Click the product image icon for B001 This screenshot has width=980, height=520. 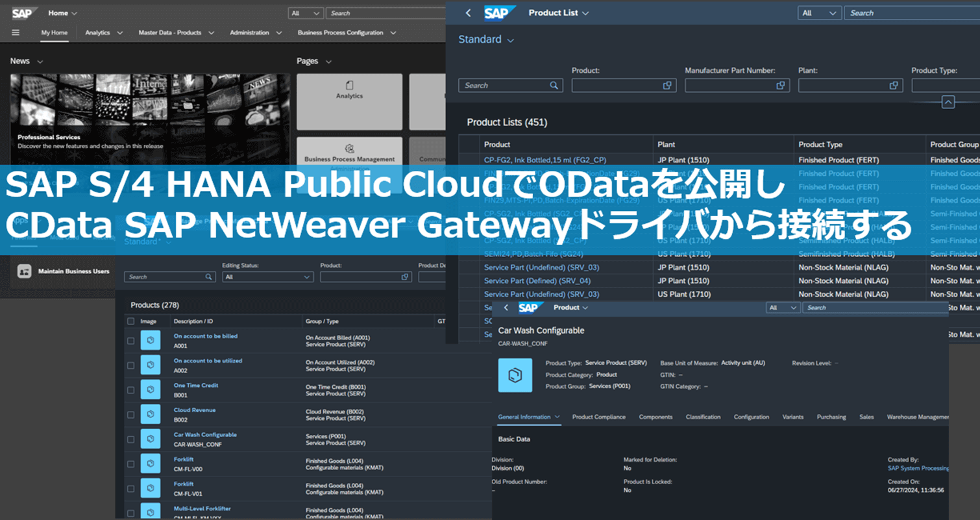pyautogui.click(x=151, y=390)
